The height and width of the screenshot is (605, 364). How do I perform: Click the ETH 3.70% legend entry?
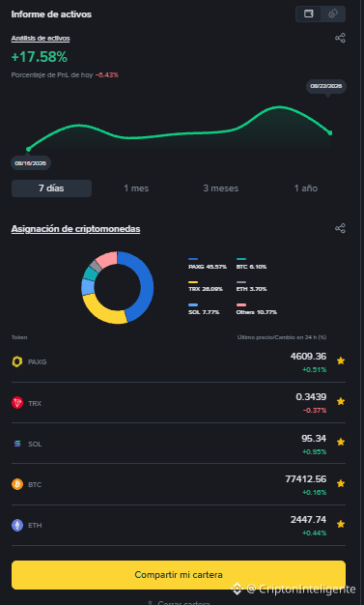[x=251, y=286]
